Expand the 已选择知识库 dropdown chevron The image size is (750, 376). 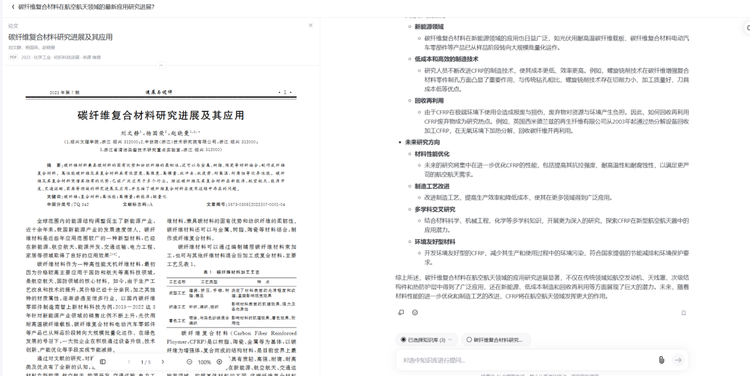click(450, 340)
